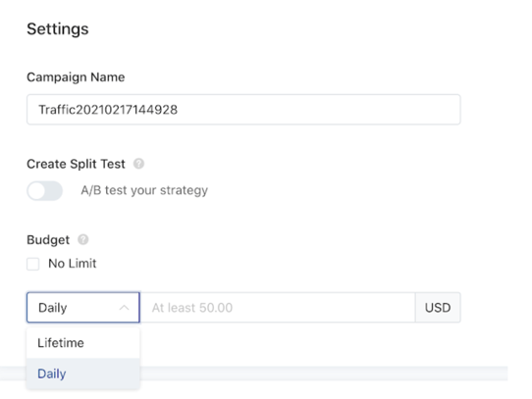Select the Budget section label
This screenshot has width=532, height=399.
[48, 240]
